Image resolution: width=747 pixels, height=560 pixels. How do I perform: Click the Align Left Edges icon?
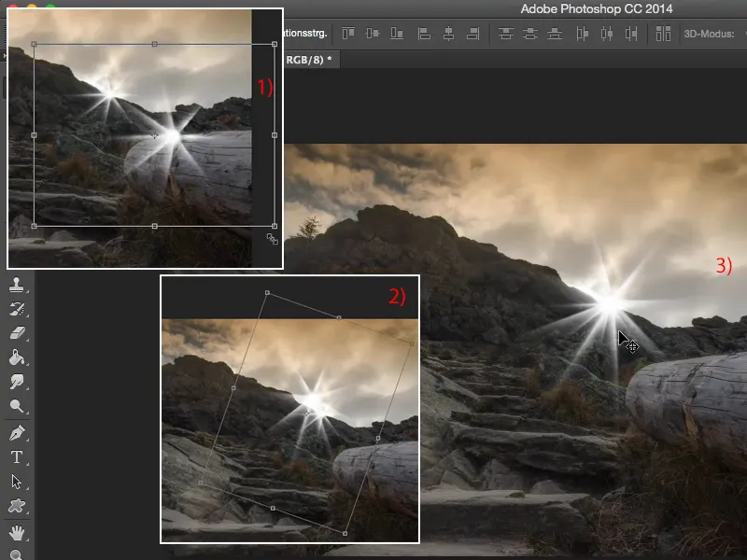pyautogui.click(x=424, y=34)
